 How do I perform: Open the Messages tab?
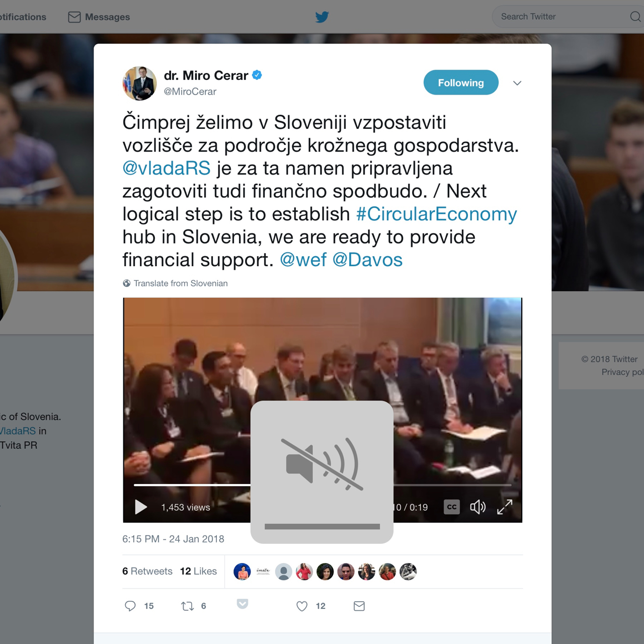point(99,17)
